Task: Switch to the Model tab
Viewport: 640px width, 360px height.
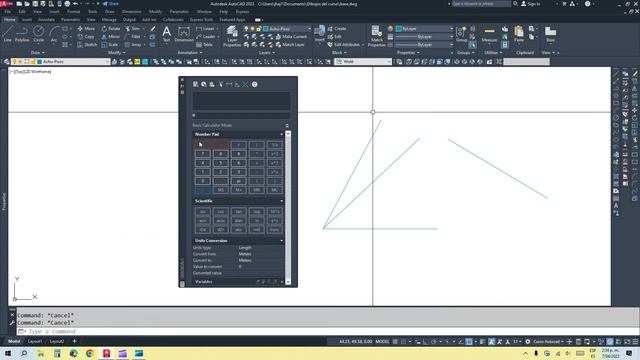Action: 14,341
